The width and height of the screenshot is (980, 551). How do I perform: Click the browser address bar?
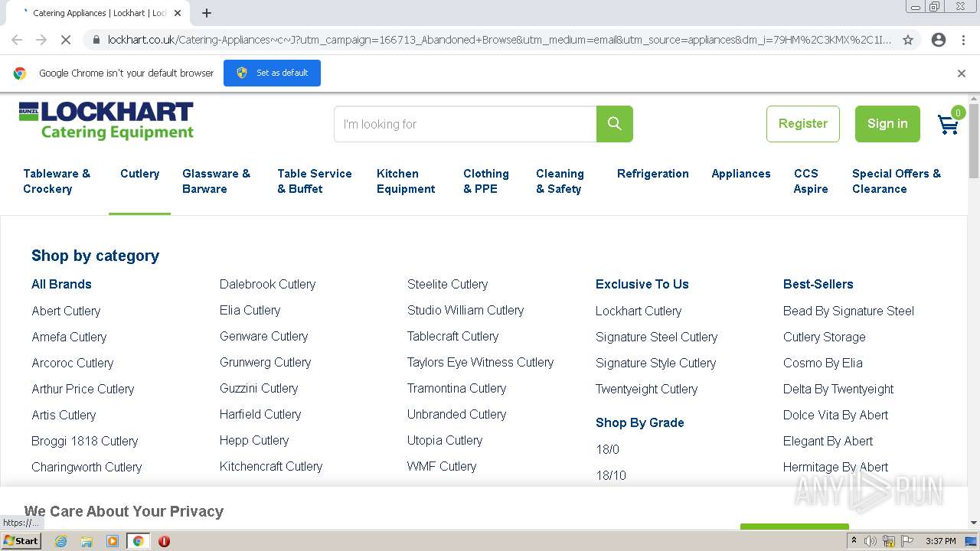click(x=499, y=40)
